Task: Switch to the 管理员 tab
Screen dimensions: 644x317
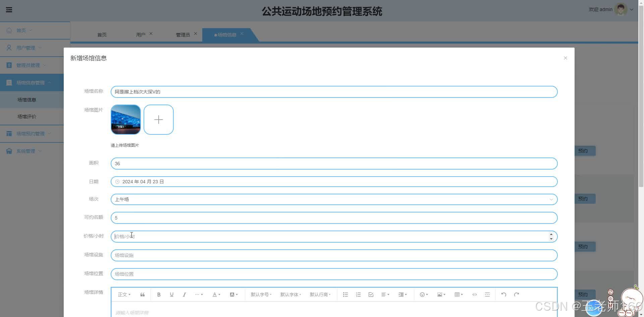Action: (x=183, y=35)
